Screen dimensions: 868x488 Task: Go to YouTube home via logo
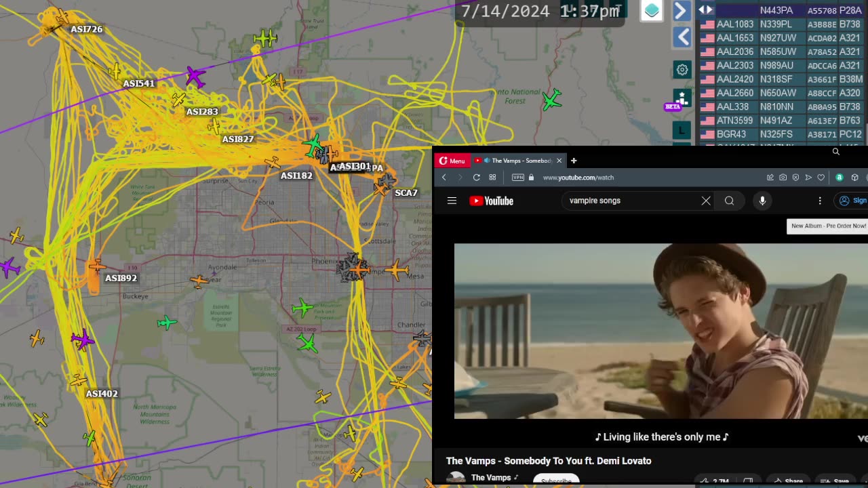coord(492,201)
